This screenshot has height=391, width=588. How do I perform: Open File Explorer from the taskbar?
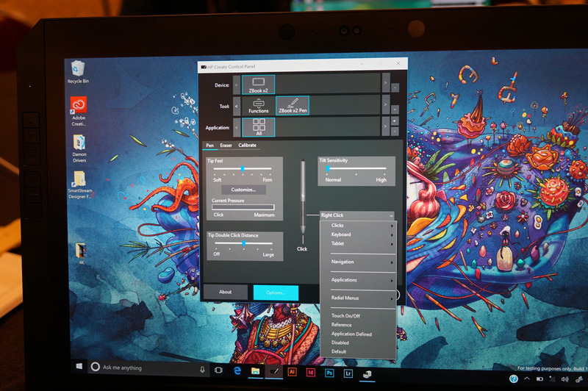pos(255,371)
